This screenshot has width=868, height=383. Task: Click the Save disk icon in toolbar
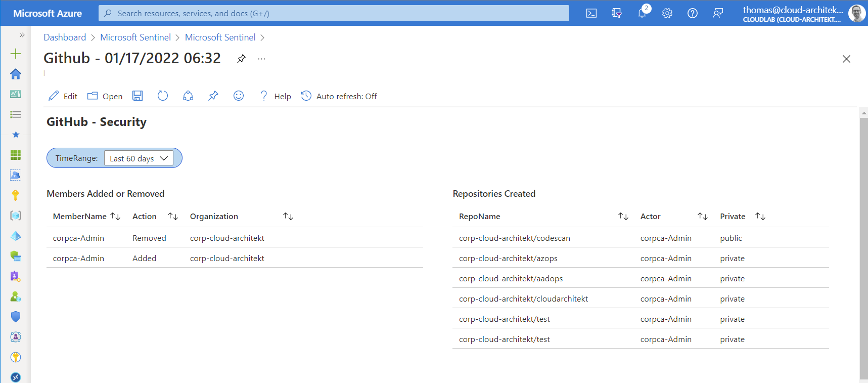click(x=138, y=96)
